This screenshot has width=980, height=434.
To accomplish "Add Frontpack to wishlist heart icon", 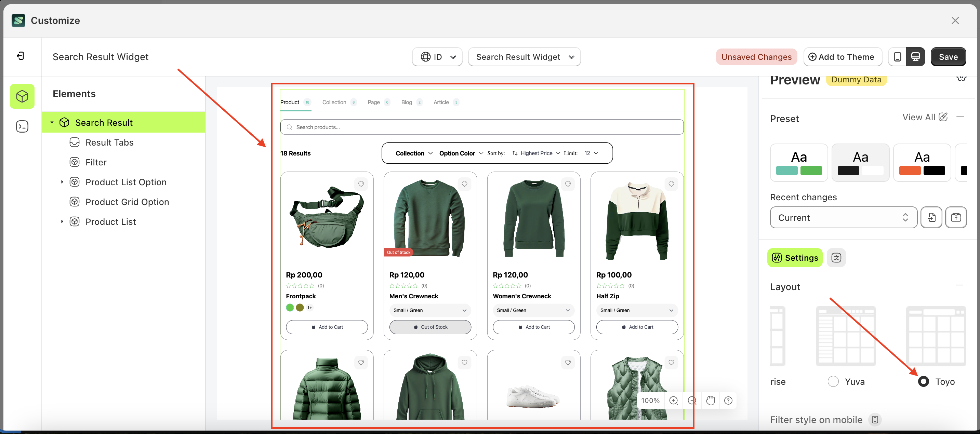I will click(361, 184).
